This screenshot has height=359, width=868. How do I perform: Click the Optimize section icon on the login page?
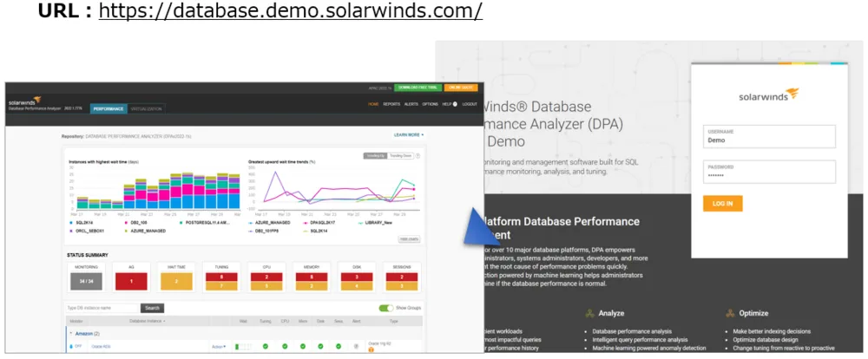point(730,313)
